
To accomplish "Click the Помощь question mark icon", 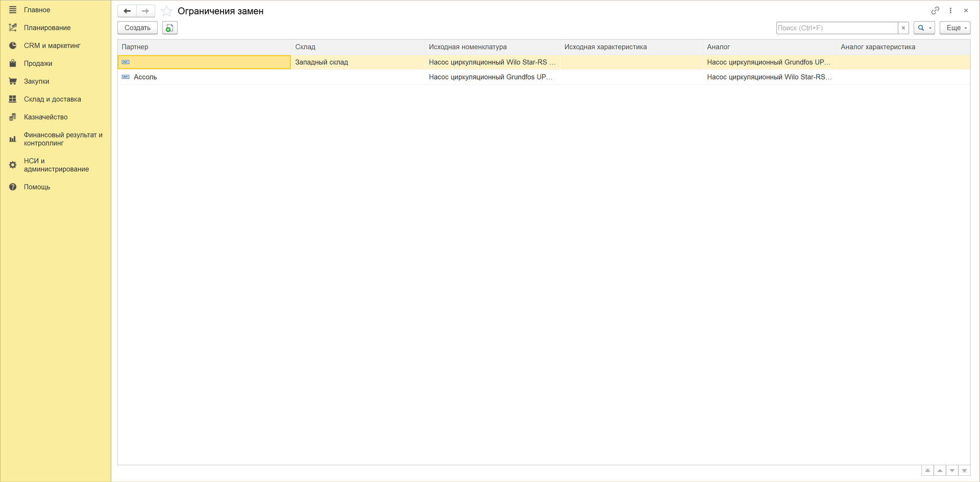I will pyautogui.click(x=13, y=187).
